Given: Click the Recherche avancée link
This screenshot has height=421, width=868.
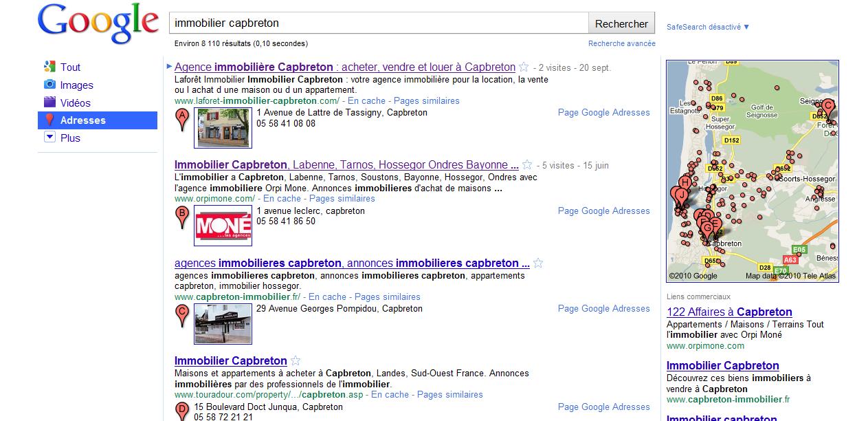Looking at the screenshot, I should [621, 43].
